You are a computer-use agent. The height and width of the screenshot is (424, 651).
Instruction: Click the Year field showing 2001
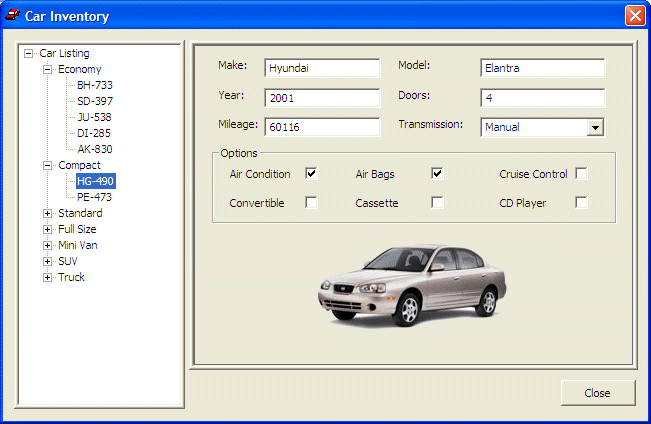(x=322, y=98)
